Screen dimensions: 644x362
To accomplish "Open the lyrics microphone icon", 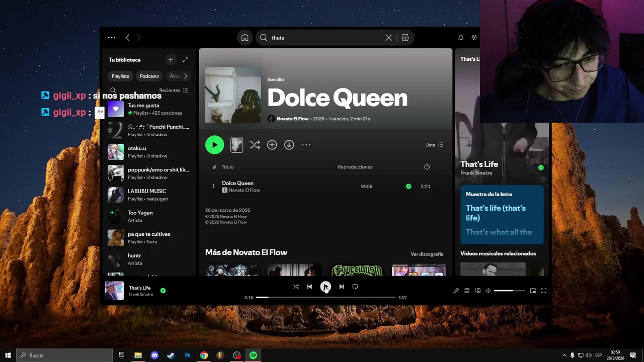I will pyautogui.click(x=456, y=291).
